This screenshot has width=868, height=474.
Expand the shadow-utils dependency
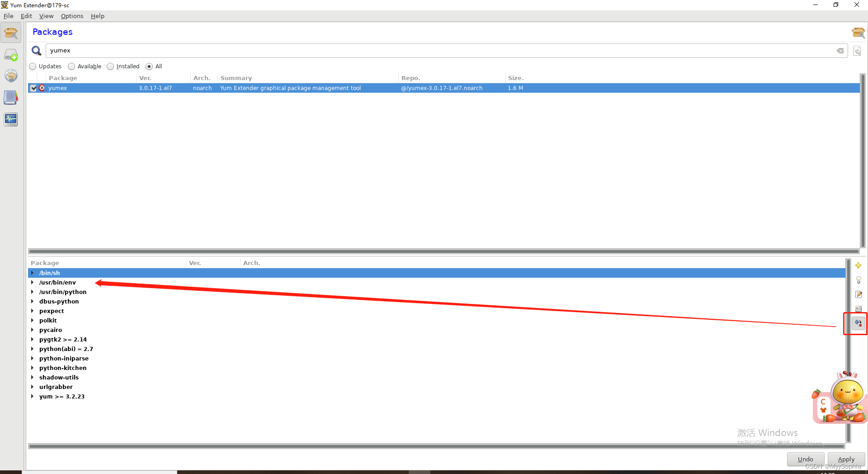point(33,377)
